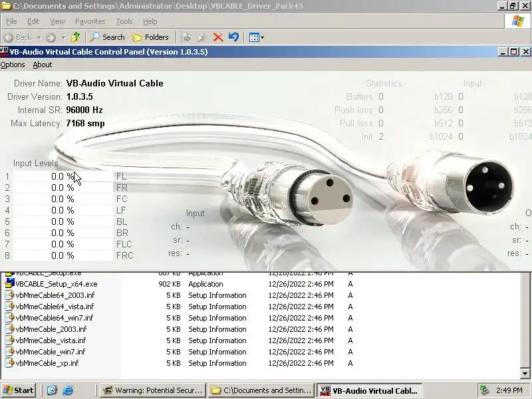Open the Options menu in VB-Audio panel

pos(13,65)
